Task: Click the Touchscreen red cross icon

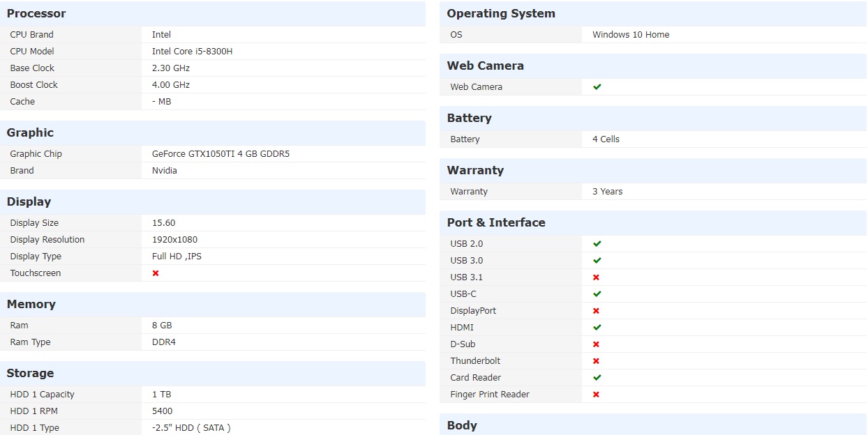Action: click(156, 273)
